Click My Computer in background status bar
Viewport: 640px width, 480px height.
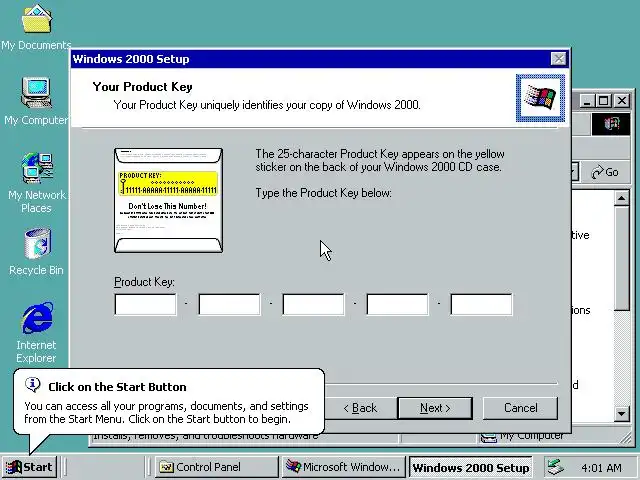tap(524, 437)
